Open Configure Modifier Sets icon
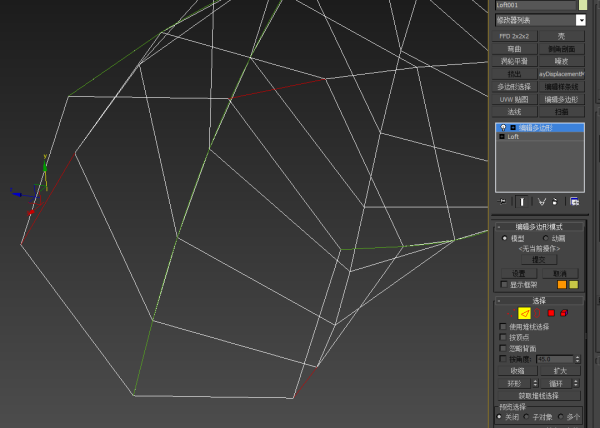This screenshot has height=428, width=600. click(x=574, y=202)
